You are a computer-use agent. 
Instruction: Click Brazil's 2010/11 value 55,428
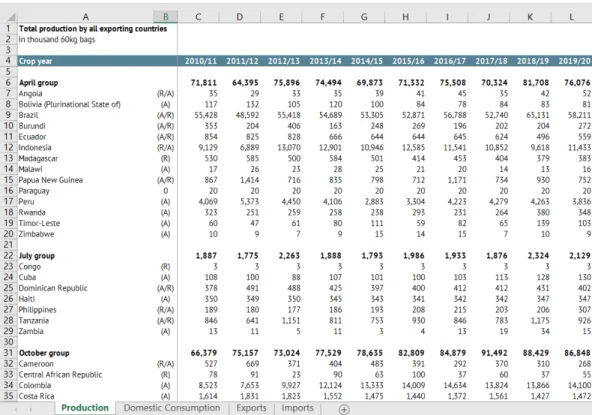point(198,115)
